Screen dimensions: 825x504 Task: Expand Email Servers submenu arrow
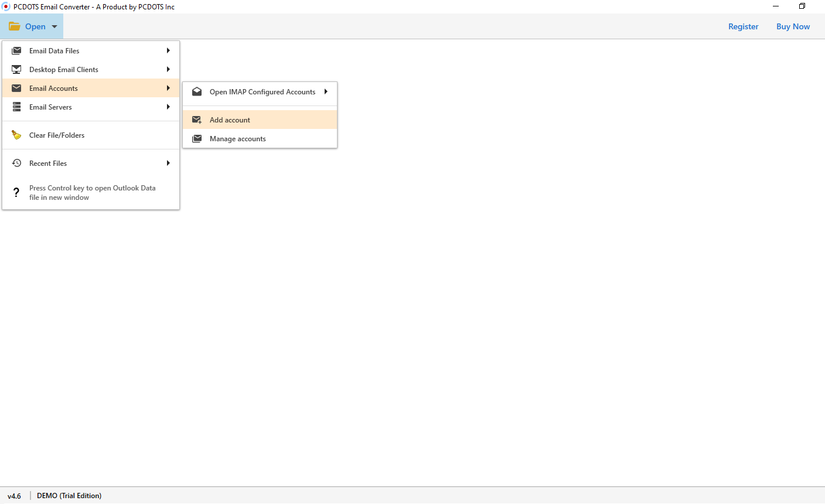click(x=168, y=107)
